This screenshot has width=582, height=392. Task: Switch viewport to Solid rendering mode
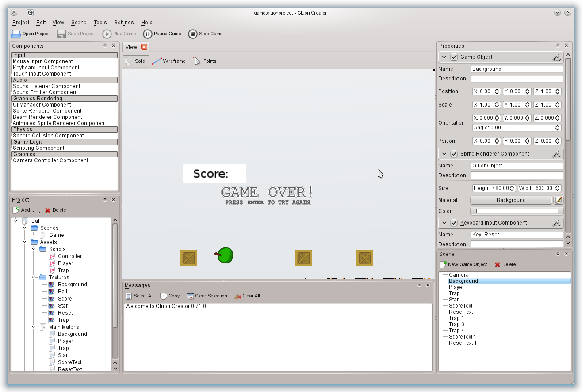pyautogui.click(x=136, y=61)
